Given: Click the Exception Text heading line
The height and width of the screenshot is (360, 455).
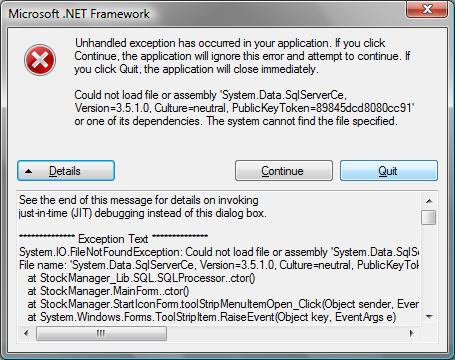Looking at the screenshot, I should pos(113,239).
